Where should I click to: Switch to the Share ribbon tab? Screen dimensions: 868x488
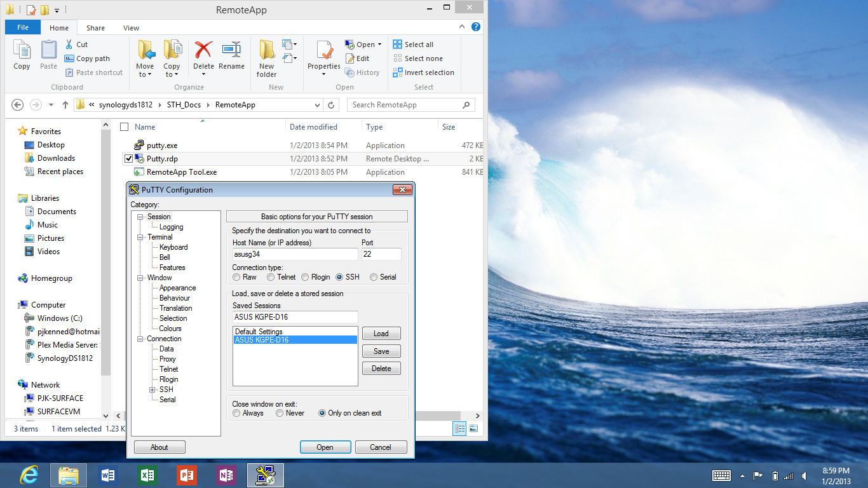coord(96,28)
